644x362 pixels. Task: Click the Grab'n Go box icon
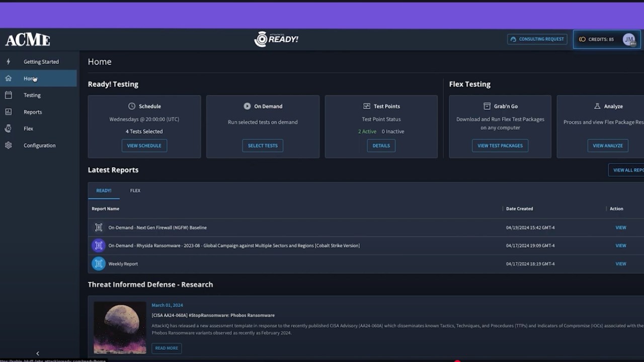coord(487,106)
